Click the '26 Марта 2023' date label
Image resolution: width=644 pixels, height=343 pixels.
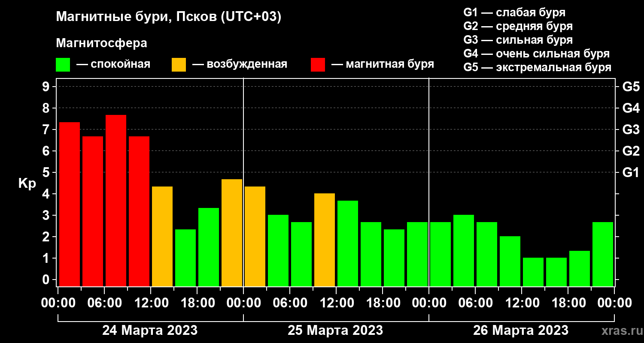tap(521, 331)
